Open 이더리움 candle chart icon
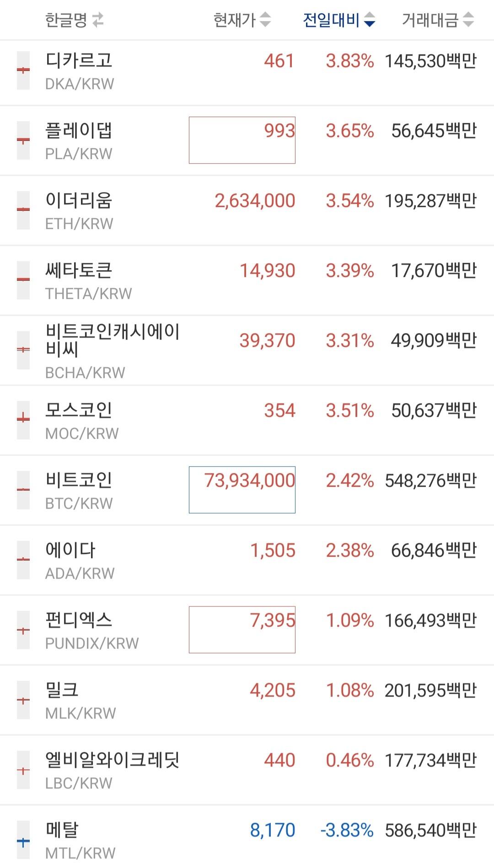Screen dimensions: 494x868 click(23, 210)
